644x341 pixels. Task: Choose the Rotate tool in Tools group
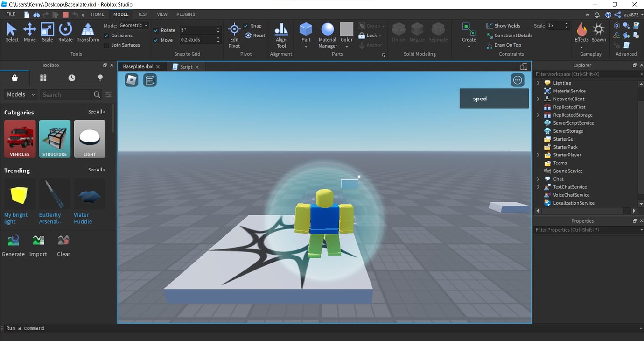65,33
